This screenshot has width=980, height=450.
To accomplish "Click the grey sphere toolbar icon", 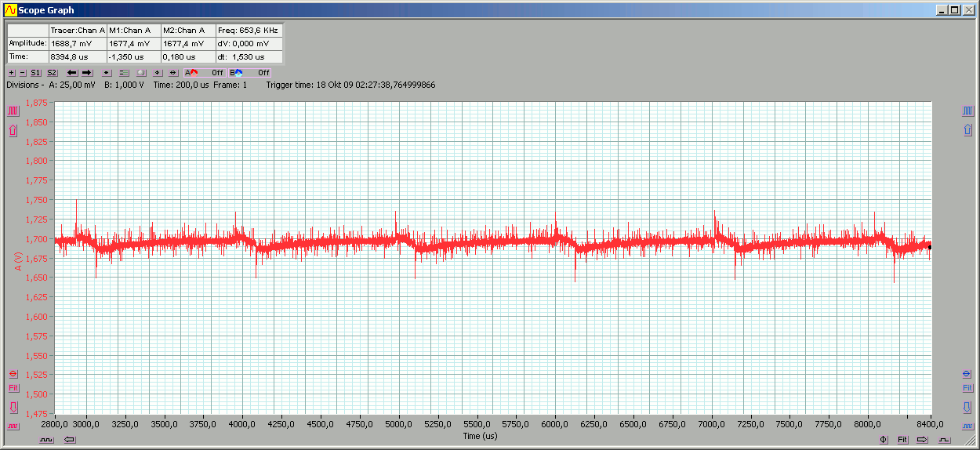I will pos(141,72).
